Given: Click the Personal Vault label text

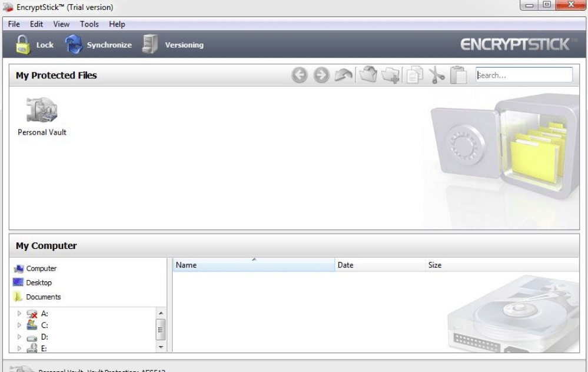Looking at the screenshot, I should click(42, 132).
